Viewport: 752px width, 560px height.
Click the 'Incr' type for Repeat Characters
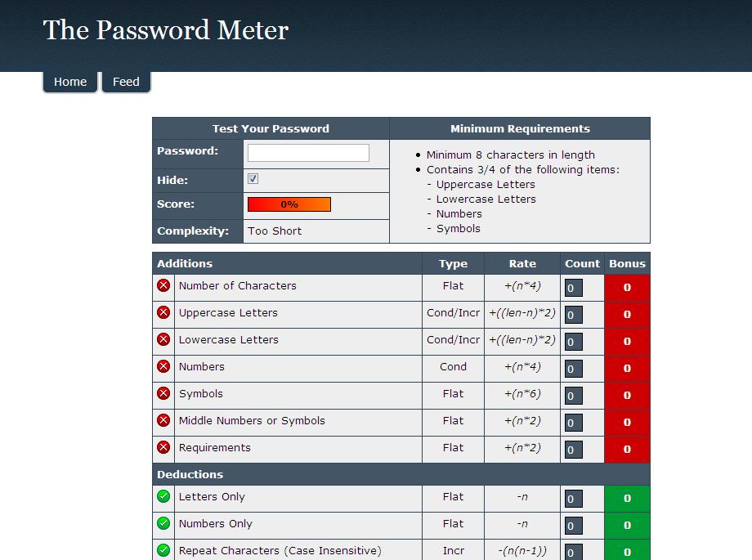point(453,550)
